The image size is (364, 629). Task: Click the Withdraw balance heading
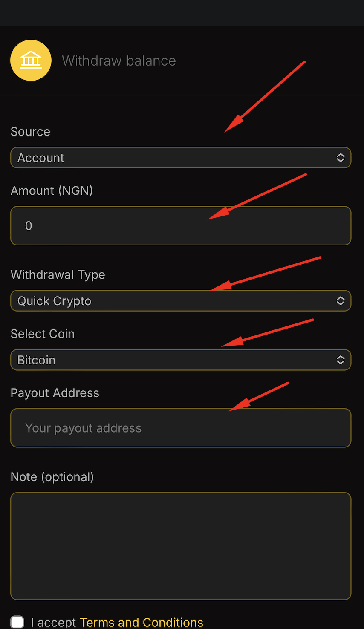[x=119, y=61]
